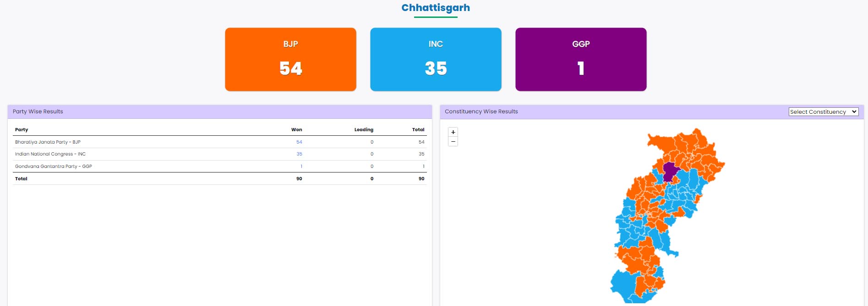
Task: Click the Chhattisgarh heading
Action: pos(436,8)
